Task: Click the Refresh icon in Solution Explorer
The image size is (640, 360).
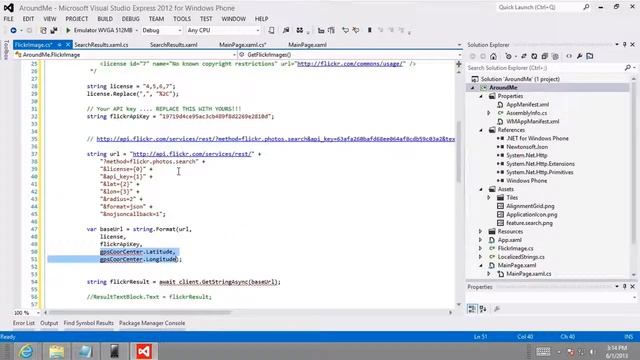Action: (534, 56)
